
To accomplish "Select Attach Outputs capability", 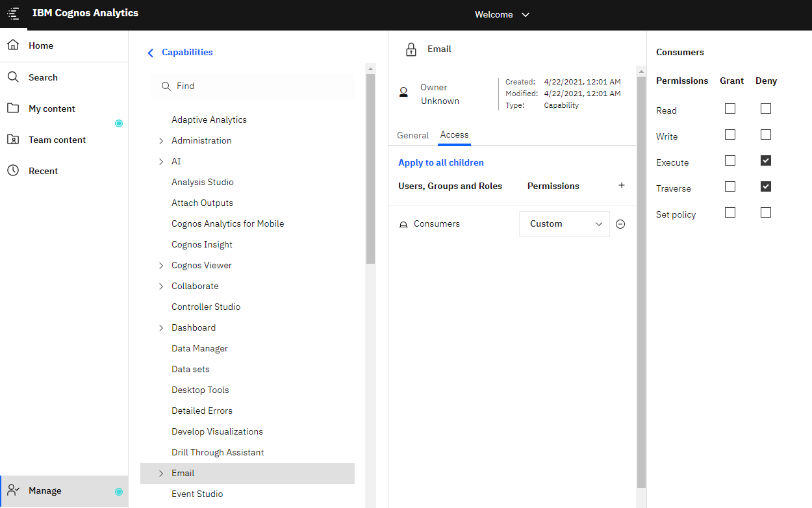I will click(x=202, y=203).
